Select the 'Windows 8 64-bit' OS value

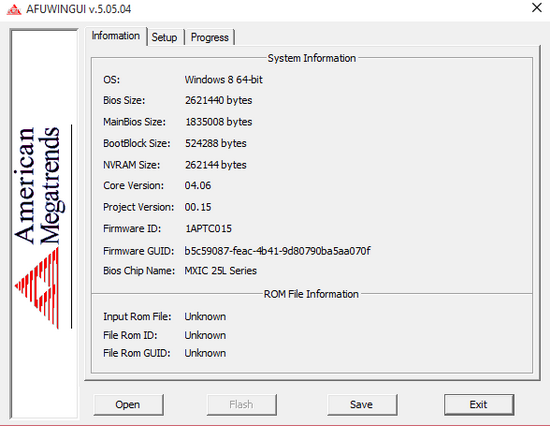coord(223,80)
